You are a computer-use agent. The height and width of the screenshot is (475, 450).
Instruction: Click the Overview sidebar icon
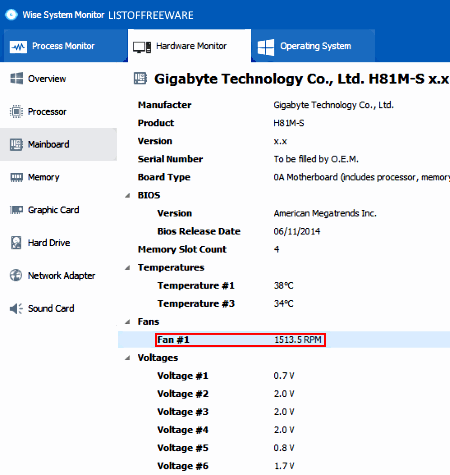click(x=16, y=79)
